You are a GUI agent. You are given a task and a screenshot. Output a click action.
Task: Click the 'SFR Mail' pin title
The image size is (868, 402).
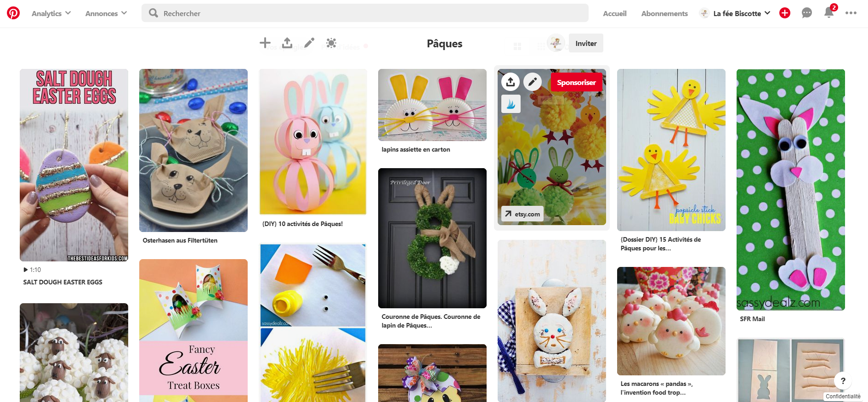pos(752,319)
